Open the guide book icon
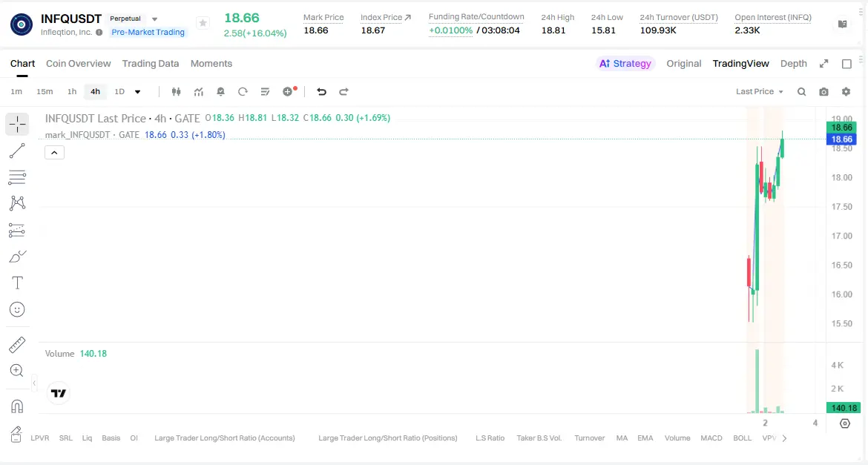868x465 pixels. (843, 24)
